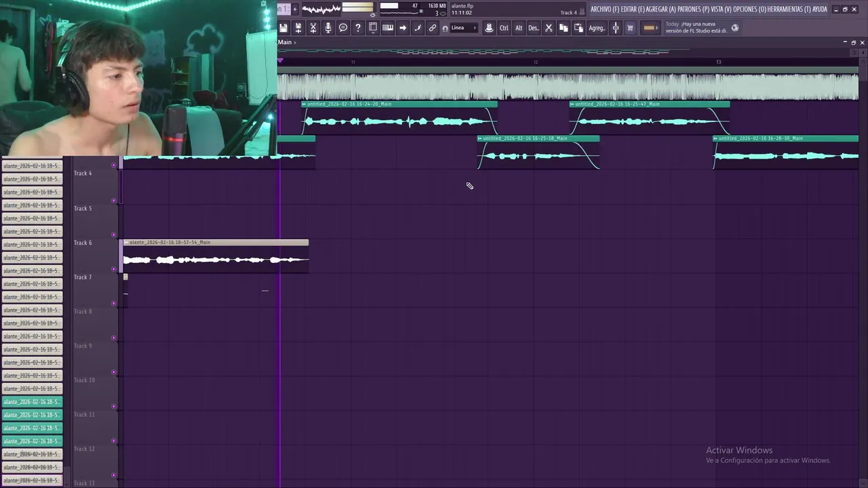Mute Track 11 using its dot
This screenshot has width=868, height=488.
pos(113,441)
